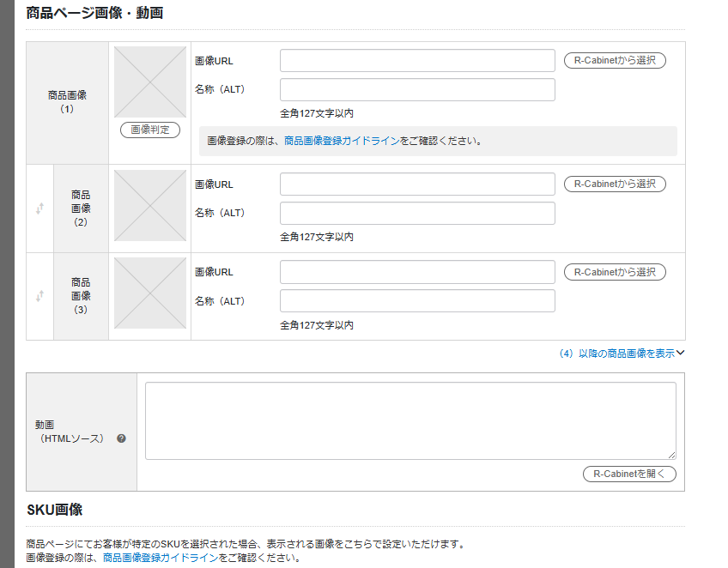
Task: Open 商品画像登録ガイドライン link in image (1) notice
Action: (342, 141)
